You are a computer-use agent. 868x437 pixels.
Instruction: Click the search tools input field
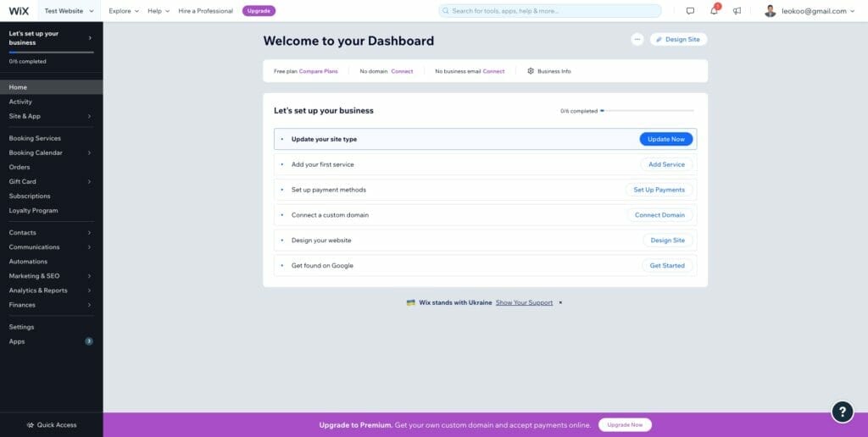click(x=550, y=11)
